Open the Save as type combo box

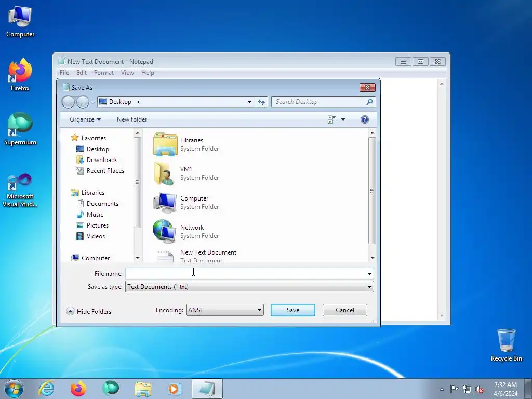coord(249,287)
